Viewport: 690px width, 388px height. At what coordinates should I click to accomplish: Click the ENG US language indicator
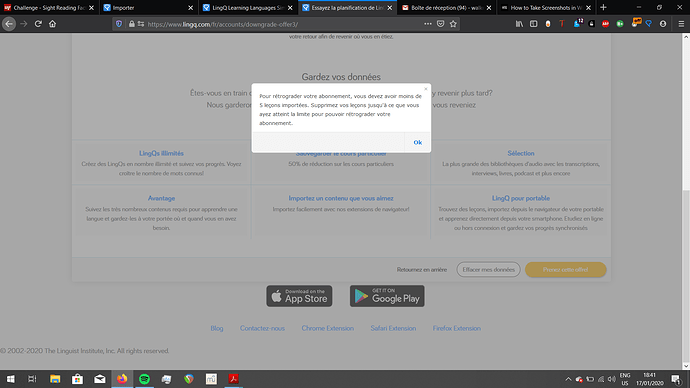(x=625, y=379)
